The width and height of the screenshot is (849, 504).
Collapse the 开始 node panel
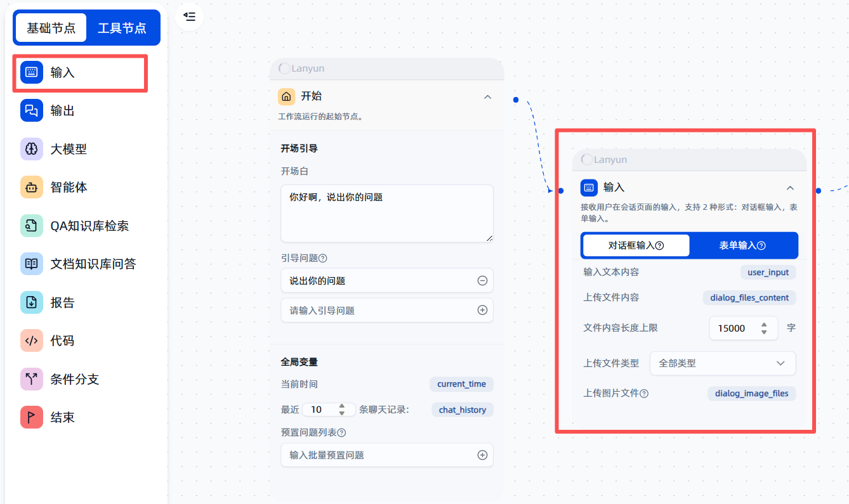click(x=487, y=97)
